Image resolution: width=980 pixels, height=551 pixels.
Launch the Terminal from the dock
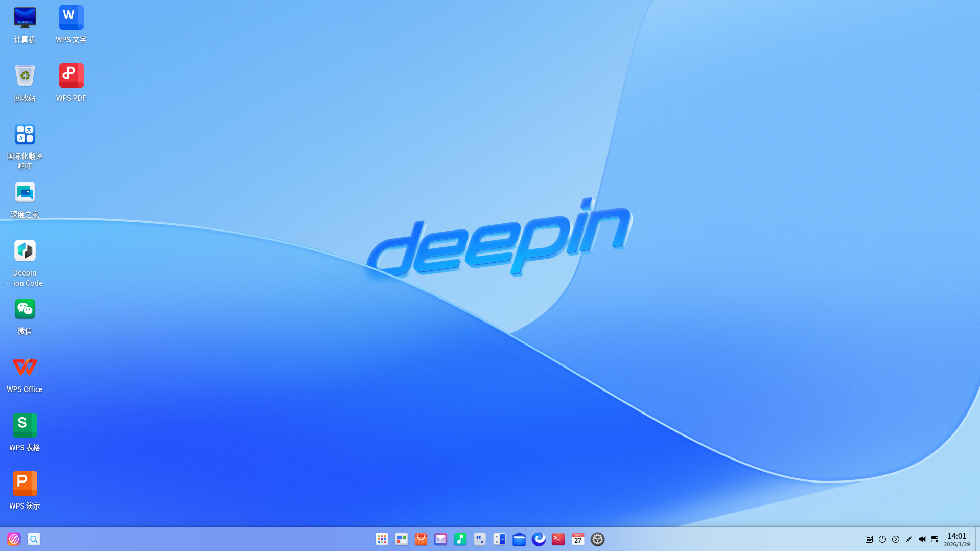(x=558, y=539)
